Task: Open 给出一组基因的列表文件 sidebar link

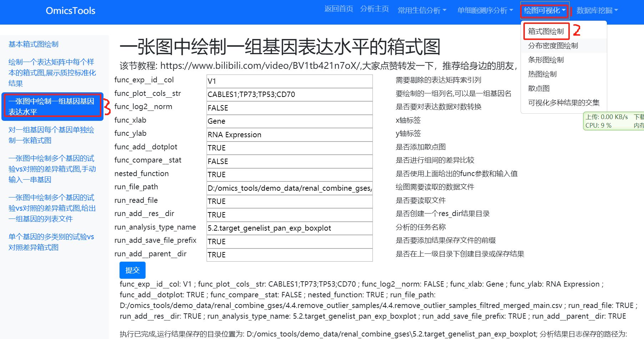Action: click(x=52, y=208)
